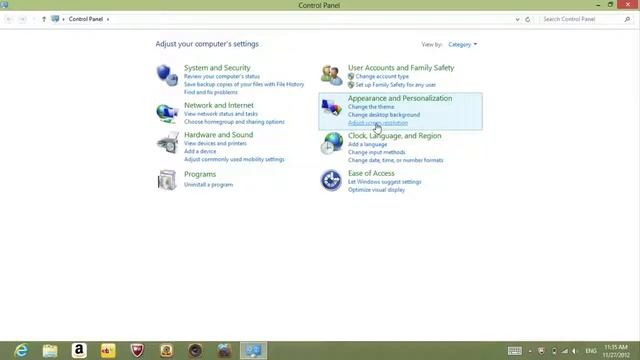This screenshot has width=640, height=360.
Task: Open the Clock, Language, and Region icon
Action: (331, 143)
